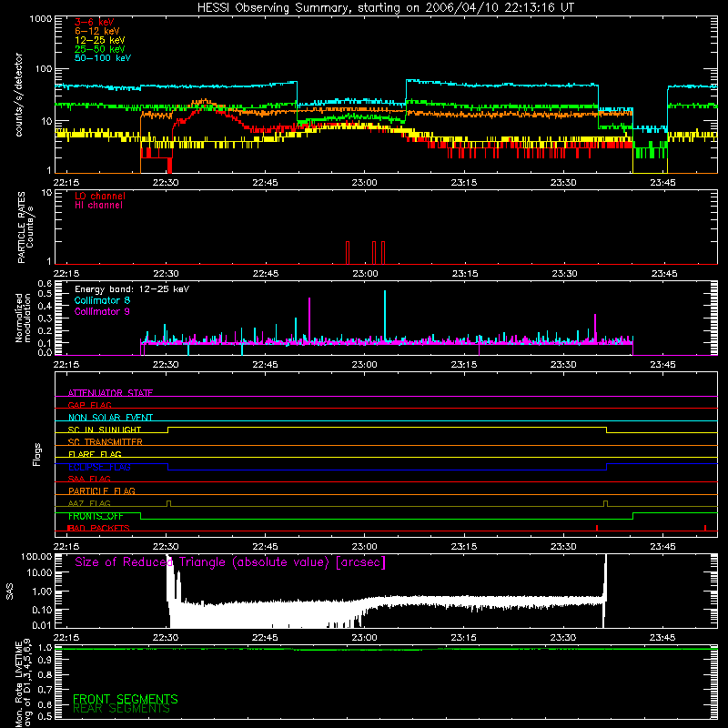Click the ATTENUATOR_STATE flag label

tap(110, 393)
